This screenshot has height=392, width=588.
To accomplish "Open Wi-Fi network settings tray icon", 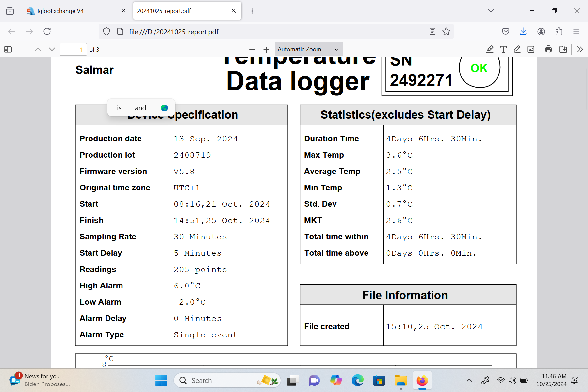I will 500,380.
